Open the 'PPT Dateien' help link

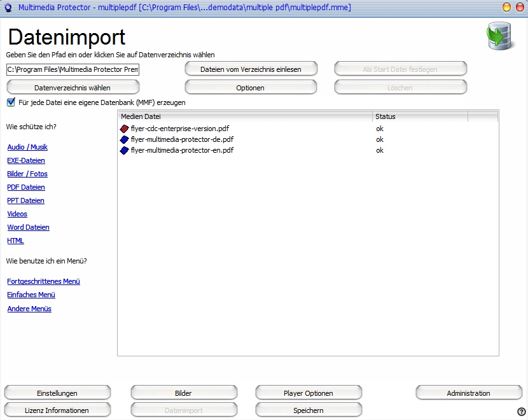(25, 200)
